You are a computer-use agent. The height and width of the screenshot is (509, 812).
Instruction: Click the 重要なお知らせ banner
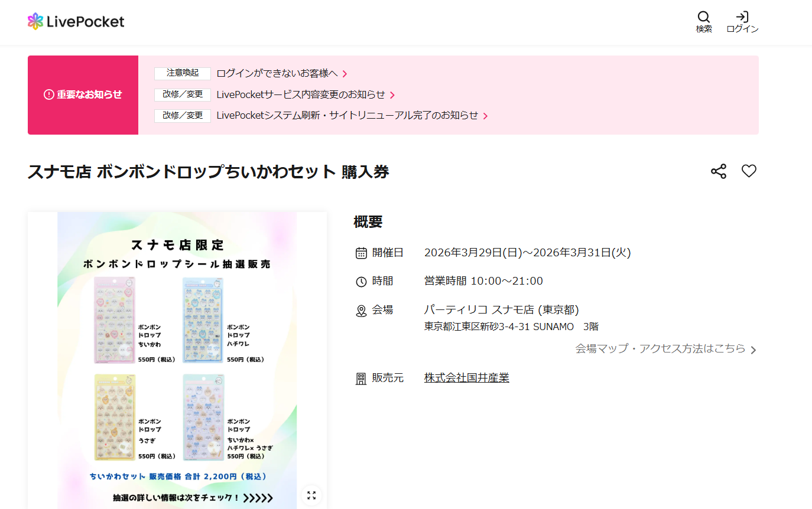tap(83, 94)
